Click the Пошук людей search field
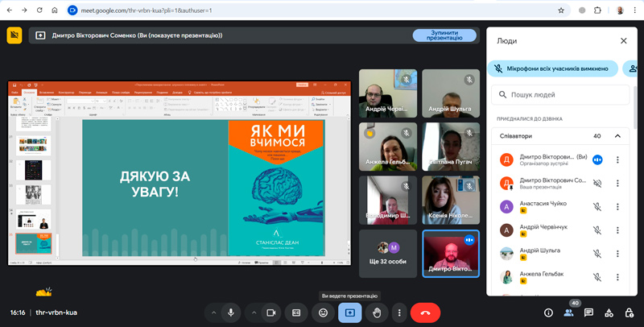The width and height of the screenshot is (644, 327). [x=560, y=95]
